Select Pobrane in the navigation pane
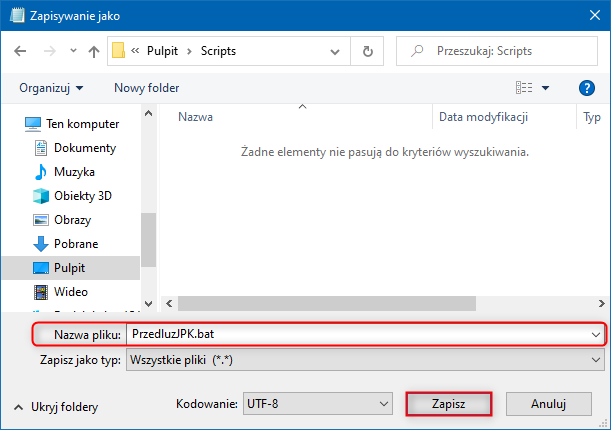 75,244
